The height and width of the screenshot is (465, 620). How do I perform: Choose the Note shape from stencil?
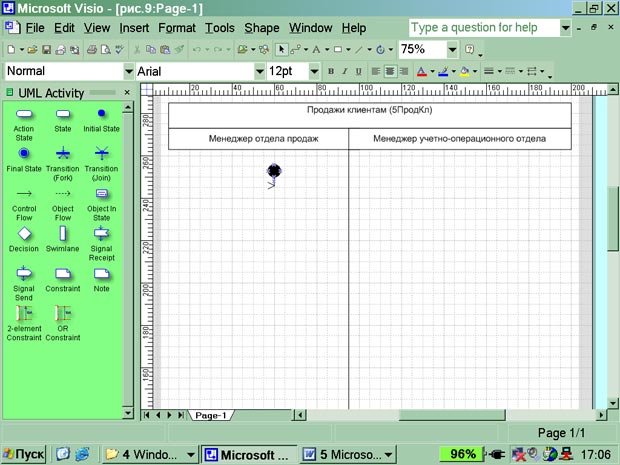point(101,273)
